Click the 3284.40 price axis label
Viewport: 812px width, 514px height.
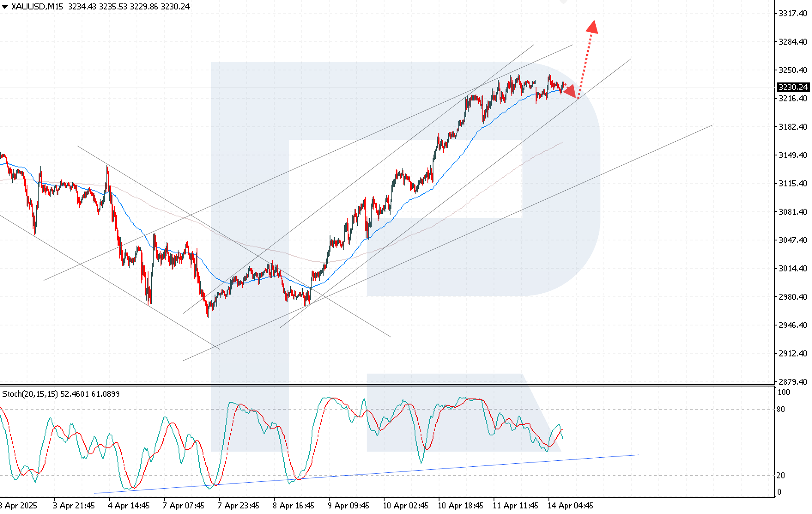tap(793, 42)
